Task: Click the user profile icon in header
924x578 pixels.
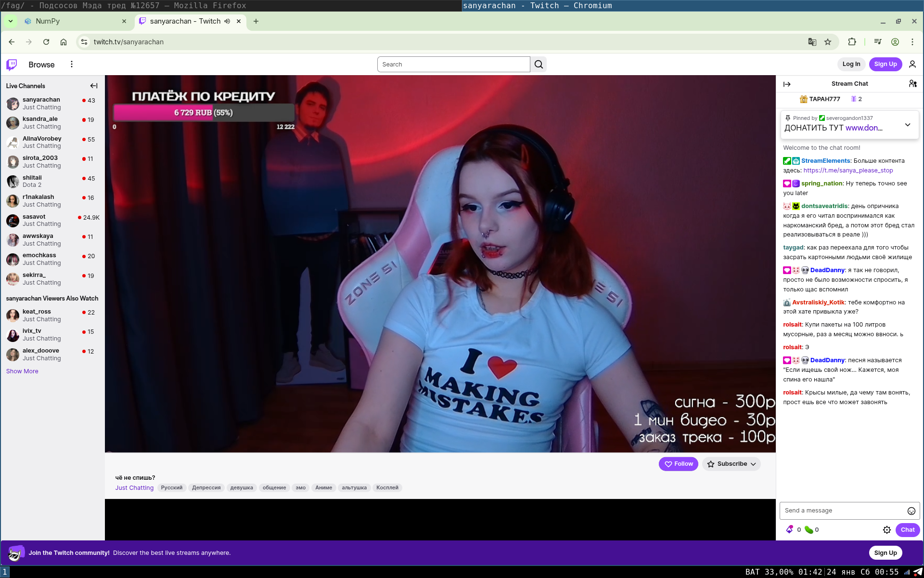Action: click(x=912, y=65)
